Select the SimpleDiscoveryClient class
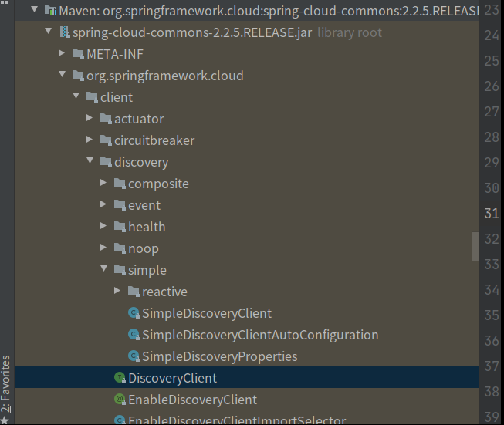Viewport: 504px width, 425px height. tap(207, 313)
